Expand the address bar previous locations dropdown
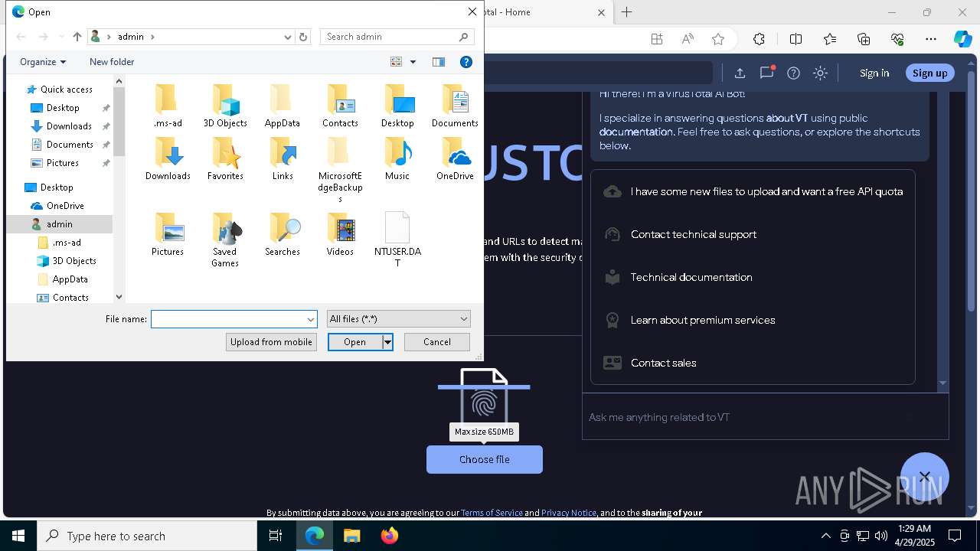Viewport: 980px width, 551px height. [x=288, y=37]
